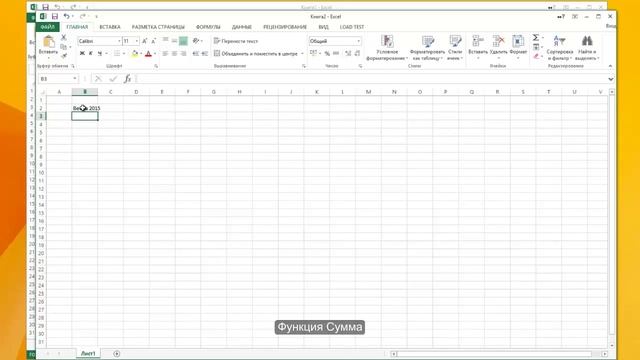Image resolution: width=640 pixels, height=360 pixels.
Task: Toggle bold formatting (Ж)
Action: (x=82, y=53)
